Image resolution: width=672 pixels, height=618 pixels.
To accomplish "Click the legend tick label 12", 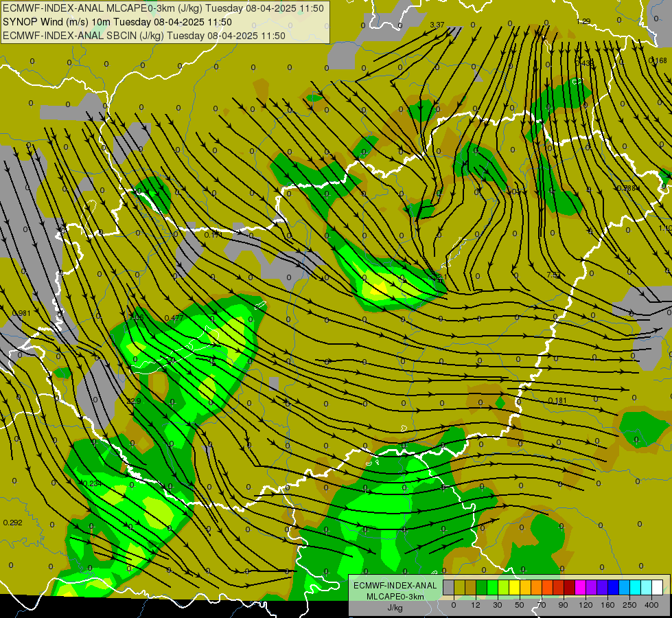I will tap(476, 605).
